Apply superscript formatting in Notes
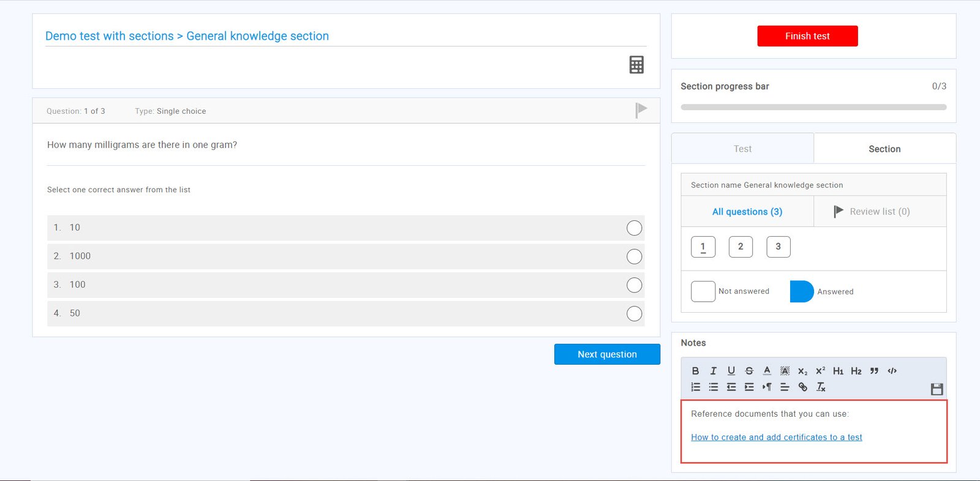Viewport: 980px width, 481px height. 820,371
